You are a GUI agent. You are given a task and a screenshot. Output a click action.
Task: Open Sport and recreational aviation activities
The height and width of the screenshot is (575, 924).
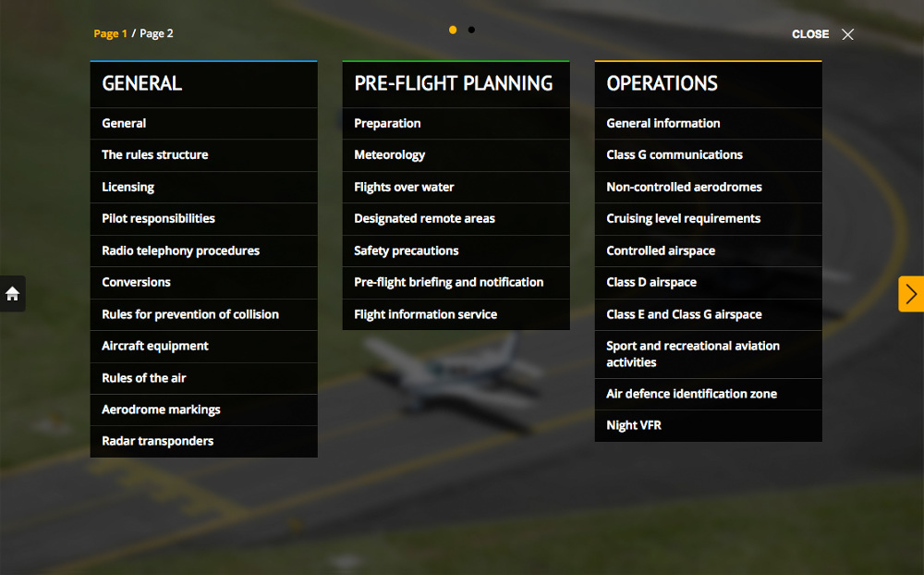(693, 354)
